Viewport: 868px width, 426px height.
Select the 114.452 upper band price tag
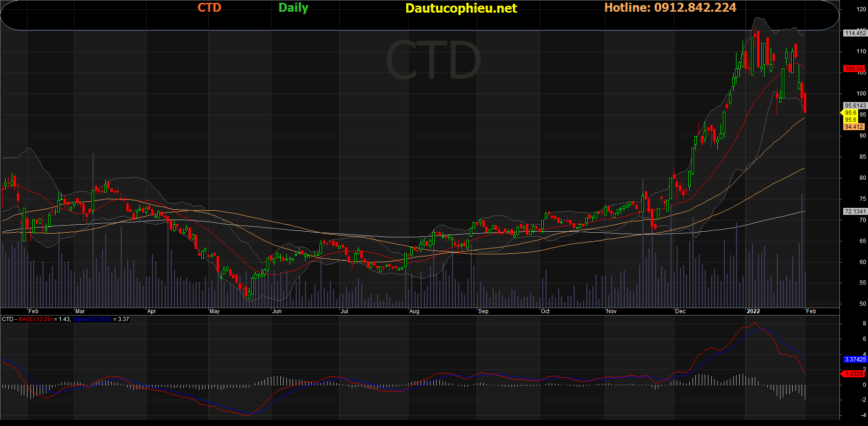[855, 33]
